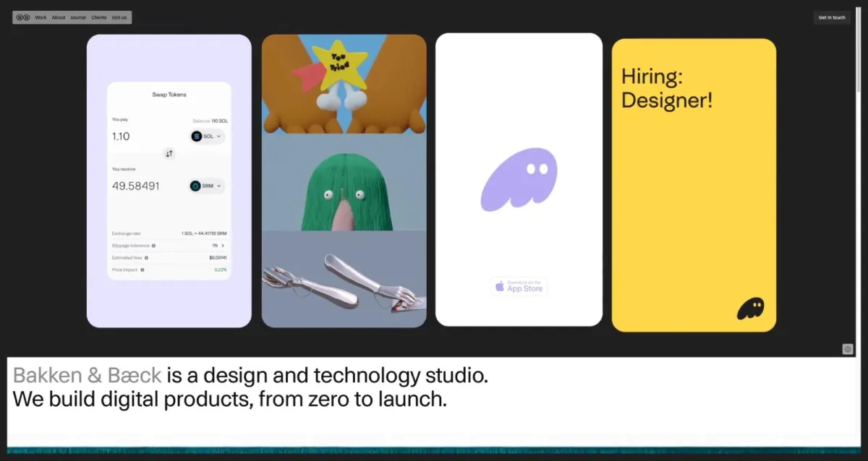Click the info icon beside Estimated fees
The height and width of the screenshot is (461, 868).
coord(146,257)
